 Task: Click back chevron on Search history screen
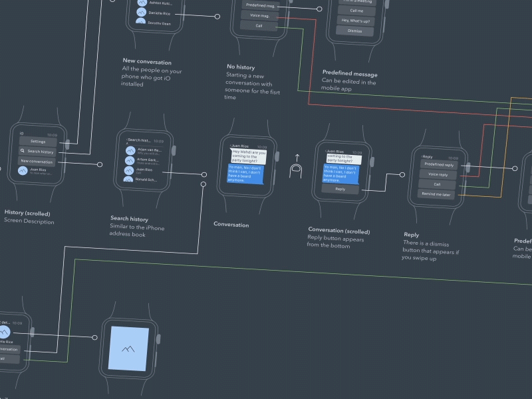click(x=127, y=140)
